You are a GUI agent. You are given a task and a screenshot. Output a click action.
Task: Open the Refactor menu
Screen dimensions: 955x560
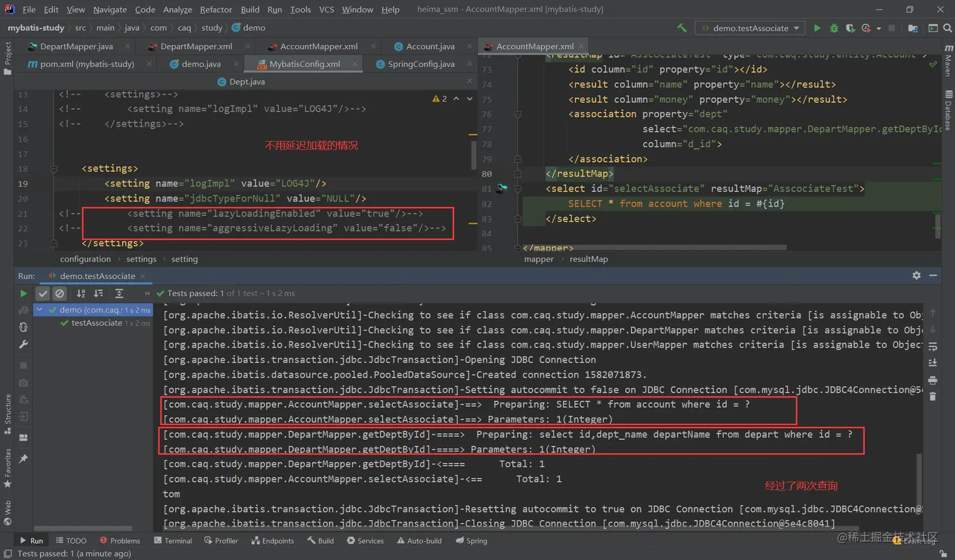click(216, 9)
